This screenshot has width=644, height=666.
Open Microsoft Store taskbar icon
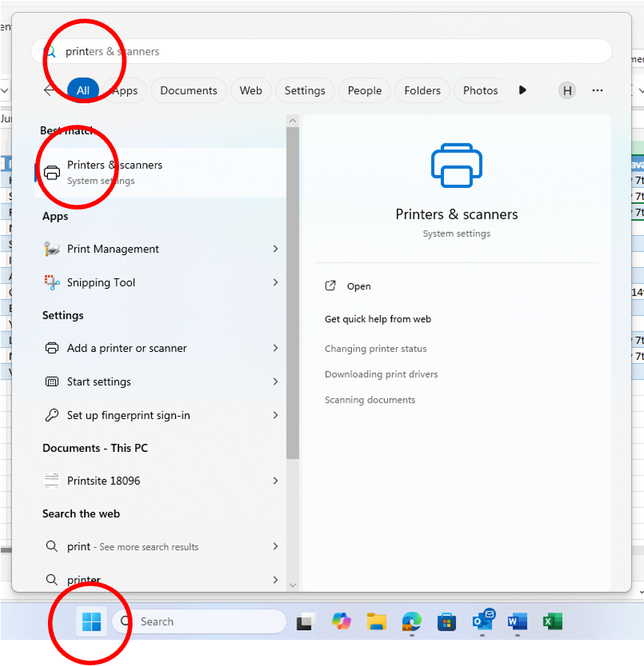(446, 621)
